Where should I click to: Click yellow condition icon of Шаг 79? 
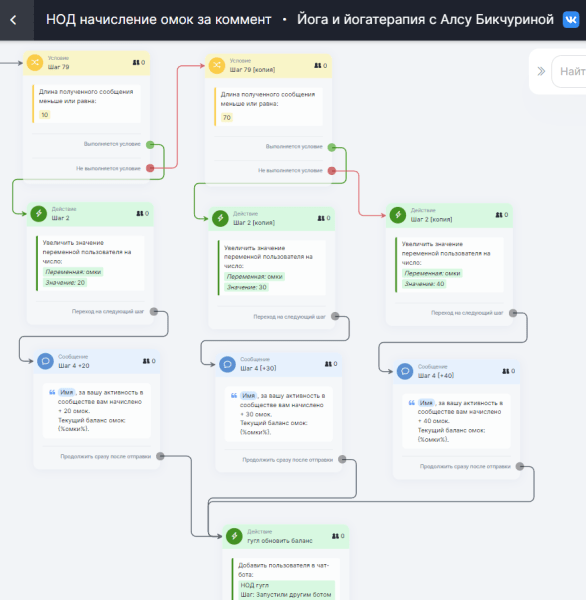[35, 62]
